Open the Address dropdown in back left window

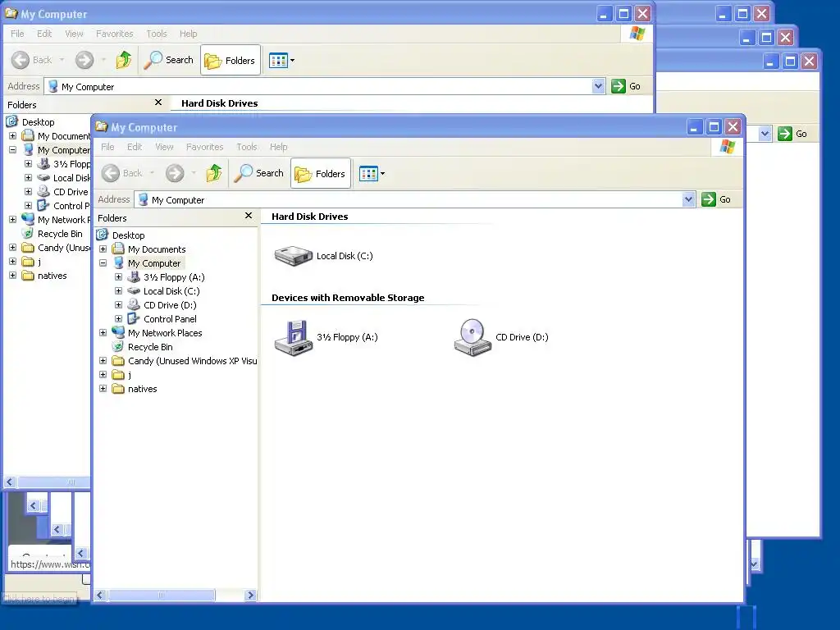coord(598,86)
